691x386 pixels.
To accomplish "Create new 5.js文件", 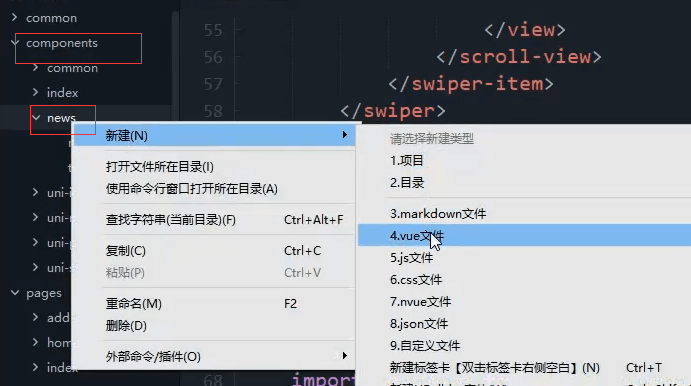I will pyautogui.click(x=411, y=258).
